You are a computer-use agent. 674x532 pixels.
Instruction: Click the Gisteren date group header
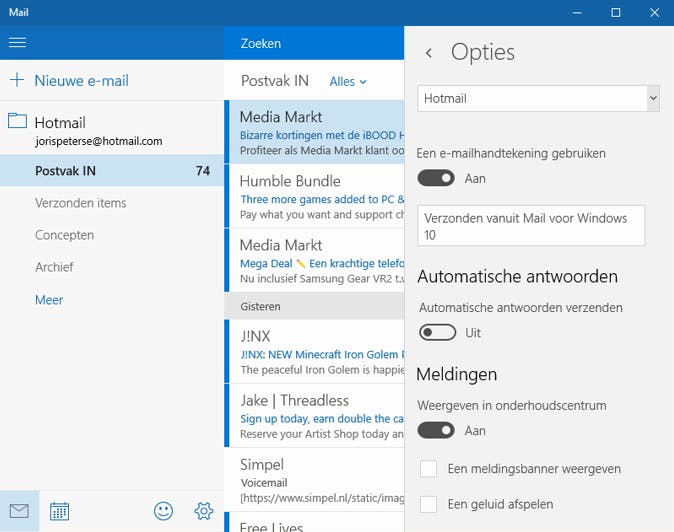(314, 306)
